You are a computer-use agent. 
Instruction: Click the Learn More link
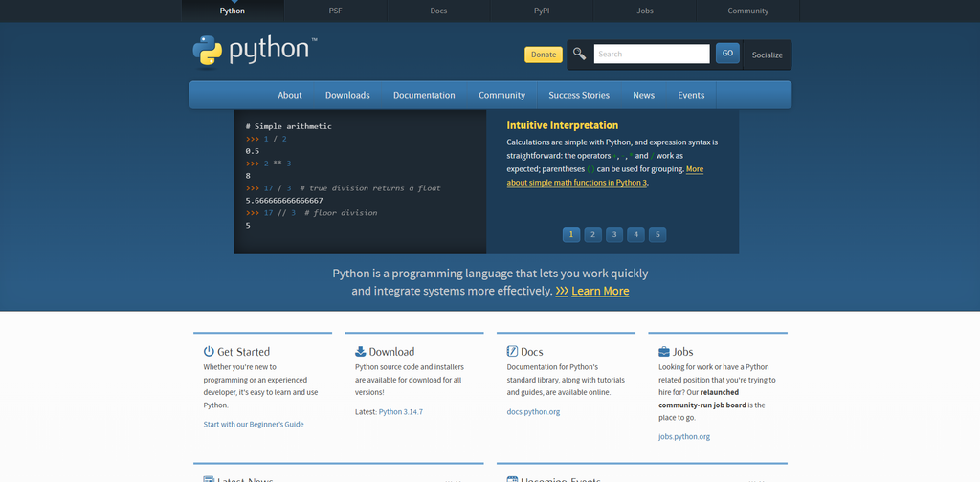click(600, 291)
